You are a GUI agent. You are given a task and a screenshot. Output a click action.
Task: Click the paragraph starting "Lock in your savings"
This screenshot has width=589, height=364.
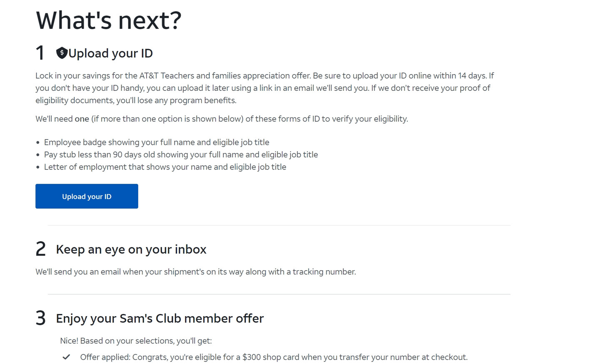tap(265, 88)
